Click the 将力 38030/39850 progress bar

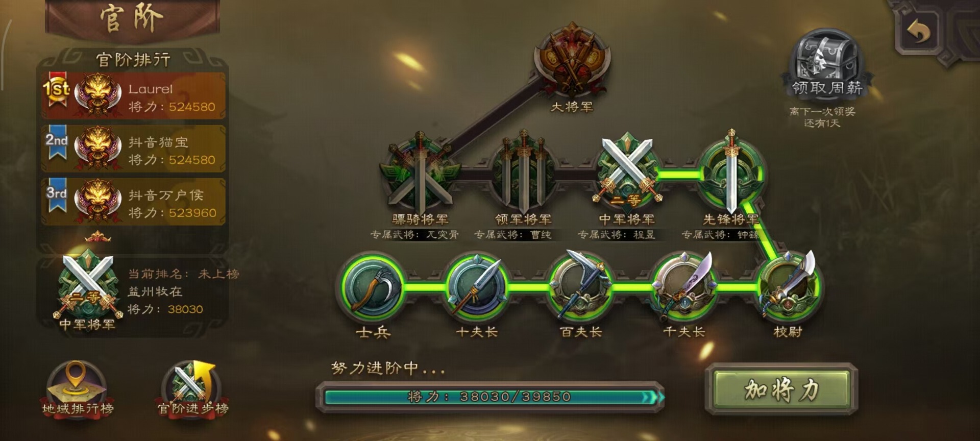490,397
